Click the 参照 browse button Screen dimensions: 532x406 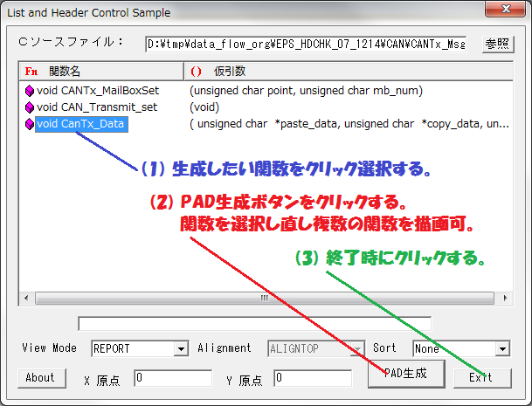click(x=498, y=45)
